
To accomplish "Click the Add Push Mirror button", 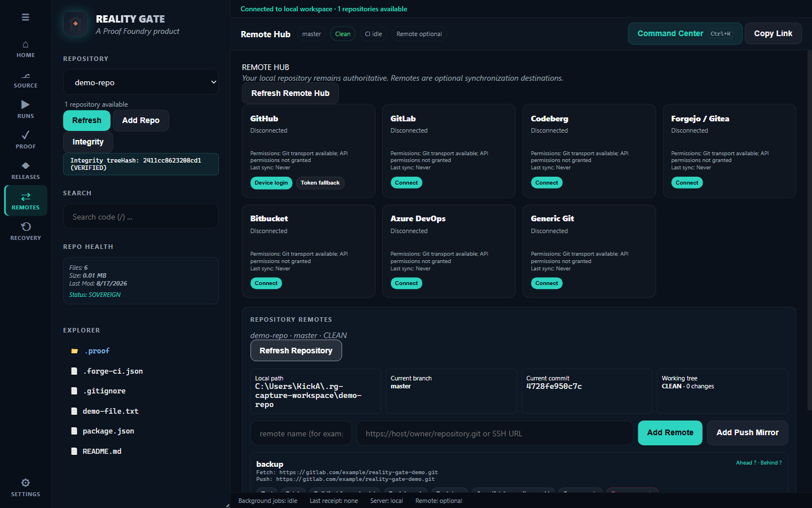I will pyautogui.click(x=747, y=433).
